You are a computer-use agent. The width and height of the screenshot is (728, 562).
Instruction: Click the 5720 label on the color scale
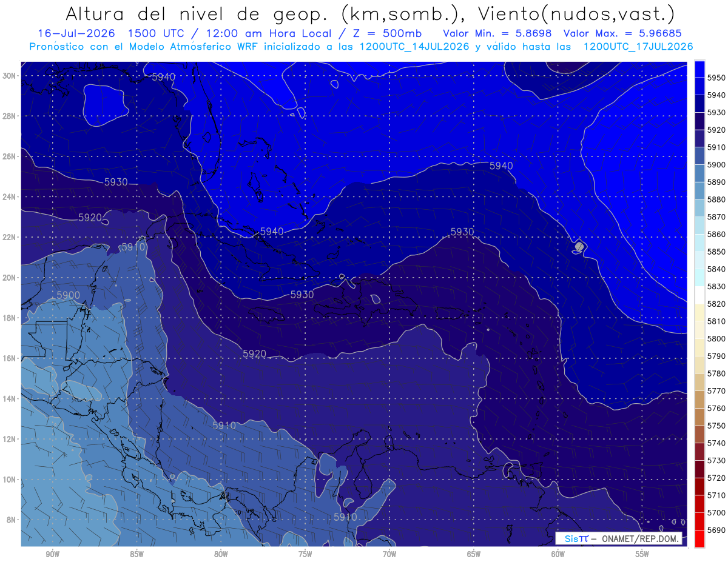[x=716, y=478]
